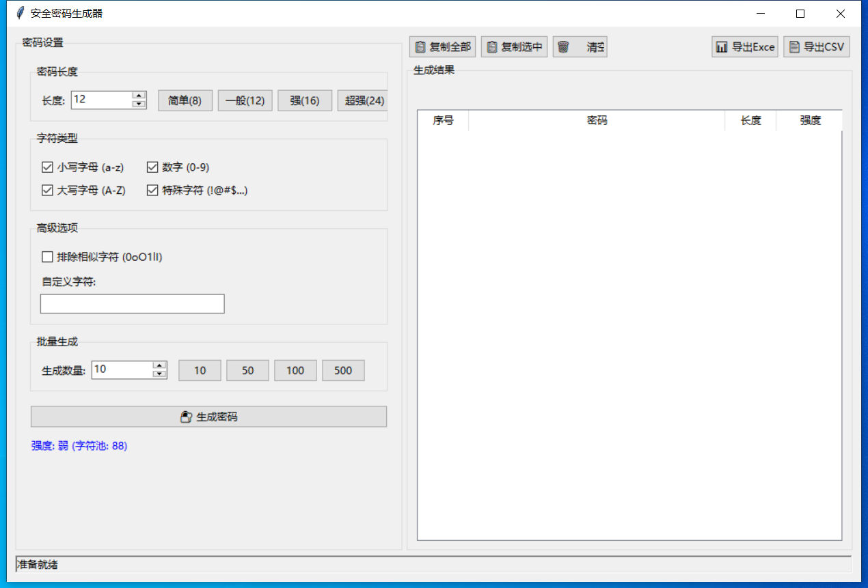868x588 pixels.
Task: Close the 安全密码生成器 window
Action: (x=841, y=13)
